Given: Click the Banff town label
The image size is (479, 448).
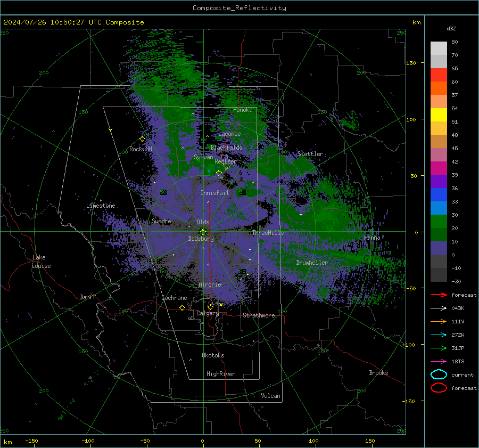Looking at the screenshot, I should click(x=88, y=297).
